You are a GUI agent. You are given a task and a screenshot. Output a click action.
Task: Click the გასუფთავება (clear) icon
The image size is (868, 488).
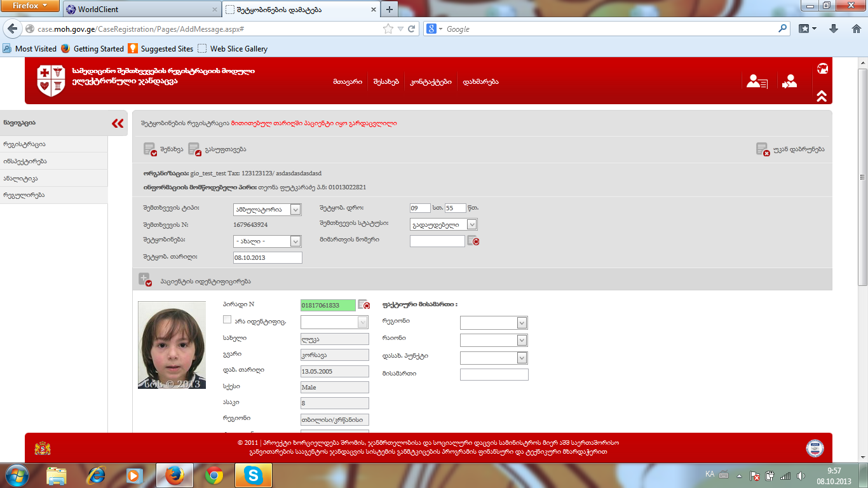(x=194, y=149)
